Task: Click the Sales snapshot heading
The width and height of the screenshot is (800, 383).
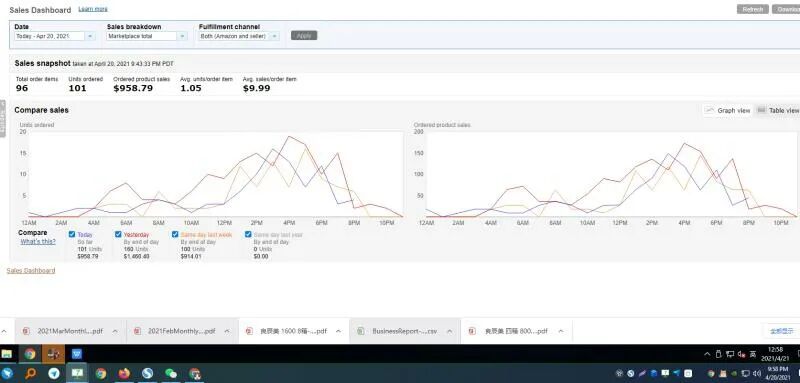Action: [x=42, y=63]
